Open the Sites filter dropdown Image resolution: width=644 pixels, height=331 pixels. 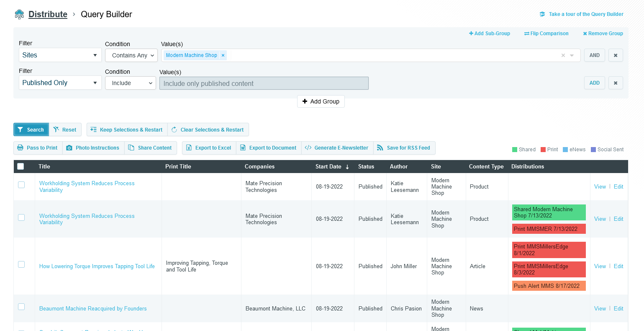[60, 55]
